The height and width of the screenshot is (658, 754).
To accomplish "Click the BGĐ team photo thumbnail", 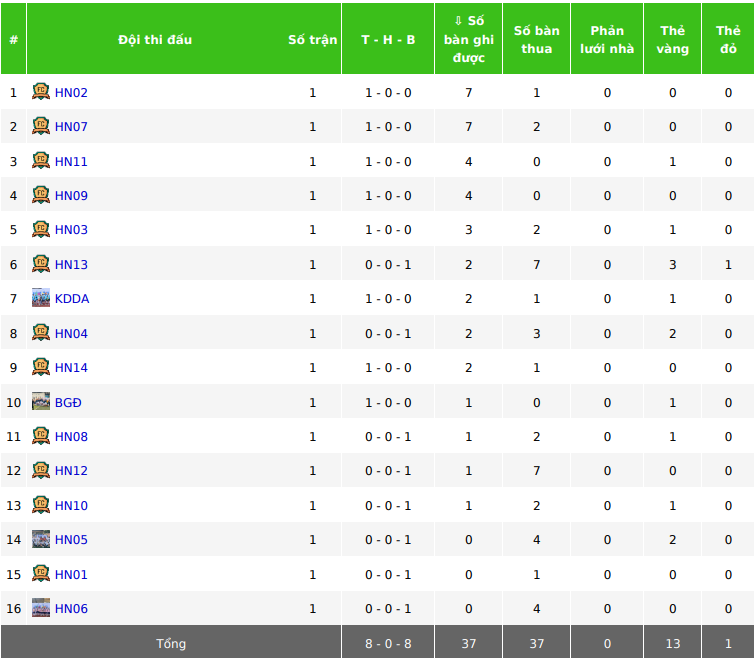I will (x=41, y=401).
